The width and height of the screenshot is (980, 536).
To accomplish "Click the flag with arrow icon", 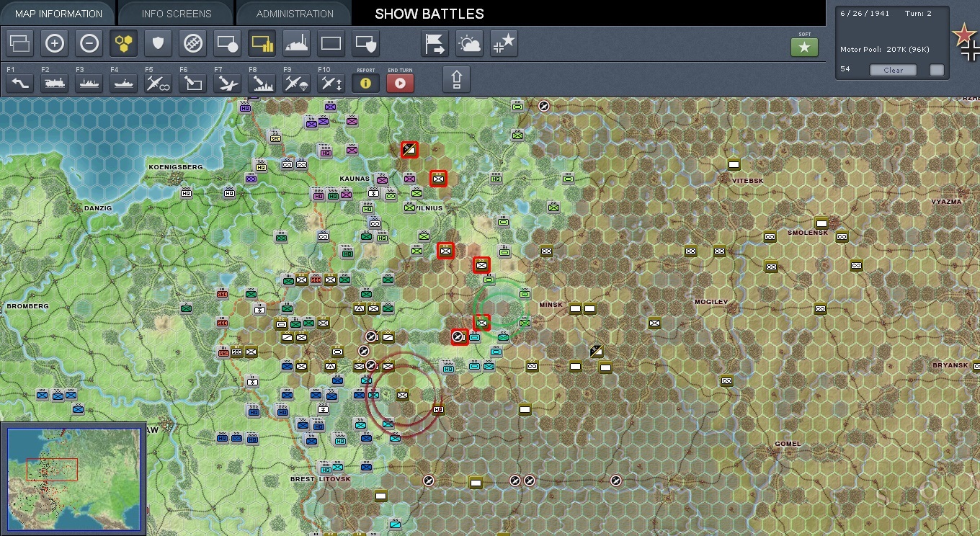I will point(435,44).
